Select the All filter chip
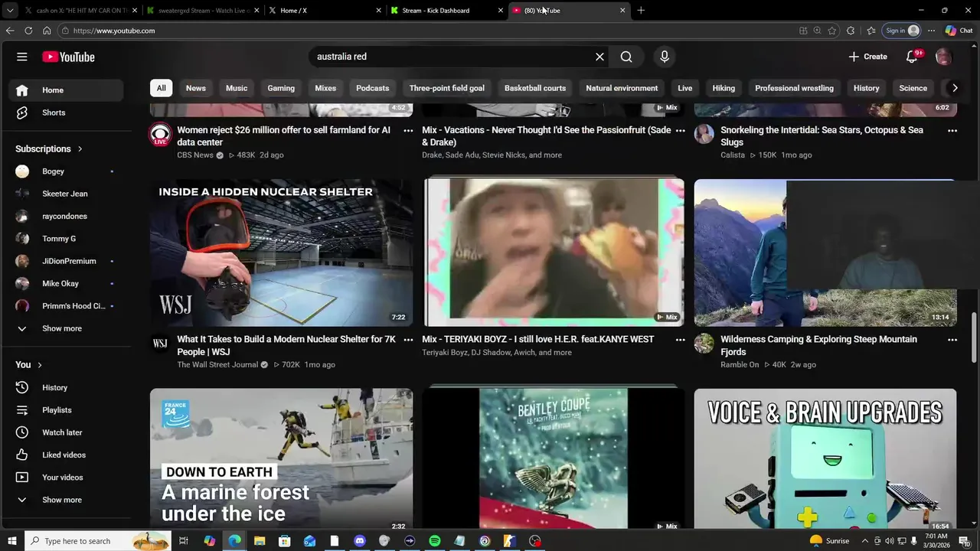 161,88
